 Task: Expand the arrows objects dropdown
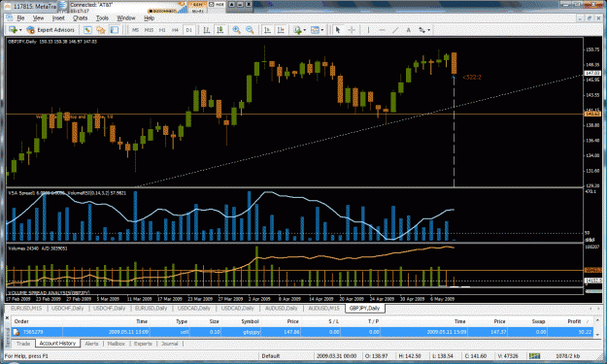point(429,30)
